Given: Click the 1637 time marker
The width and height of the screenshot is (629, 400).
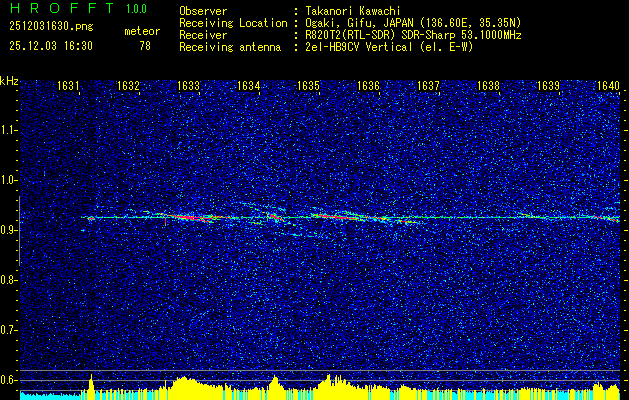Looking at the screenshot, I should 428,85.
